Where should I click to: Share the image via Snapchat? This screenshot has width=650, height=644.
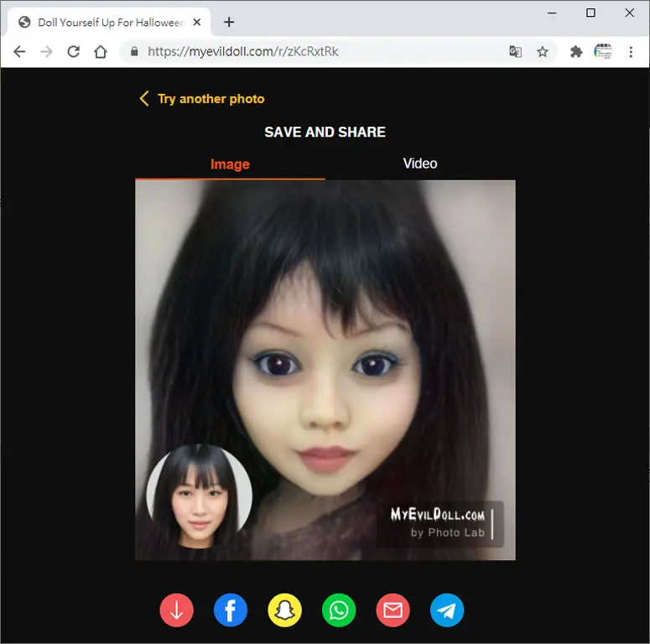(285, 610)
